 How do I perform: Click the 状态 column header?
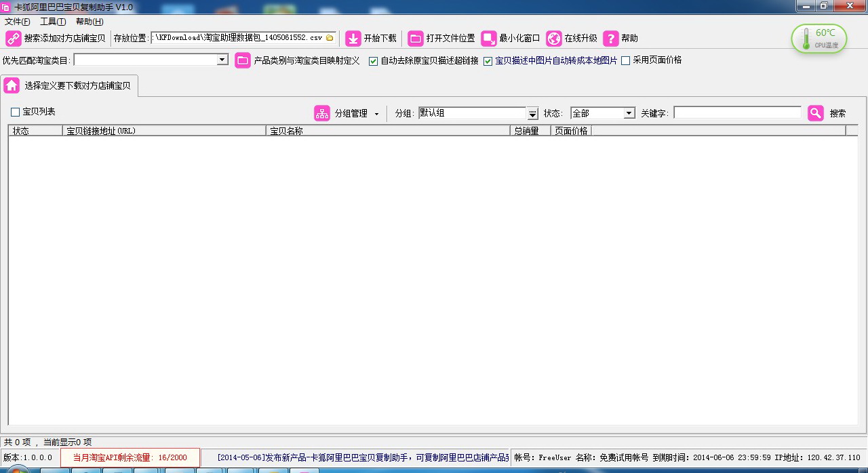coord(35,131)
